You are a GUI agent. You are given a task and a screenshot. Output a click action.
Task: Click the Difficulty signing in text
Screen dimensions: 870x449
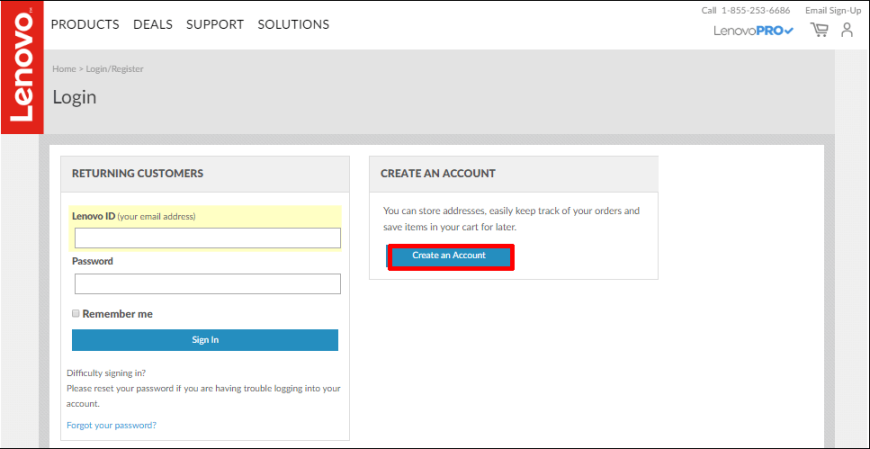click(107, 373)
